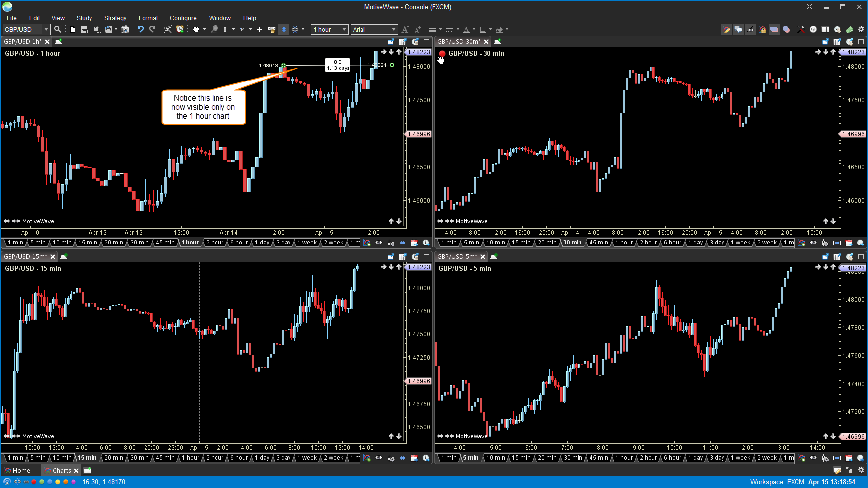Click the text color A swatch icon
This screenshot has width=868, height=488.
[466, 29]
